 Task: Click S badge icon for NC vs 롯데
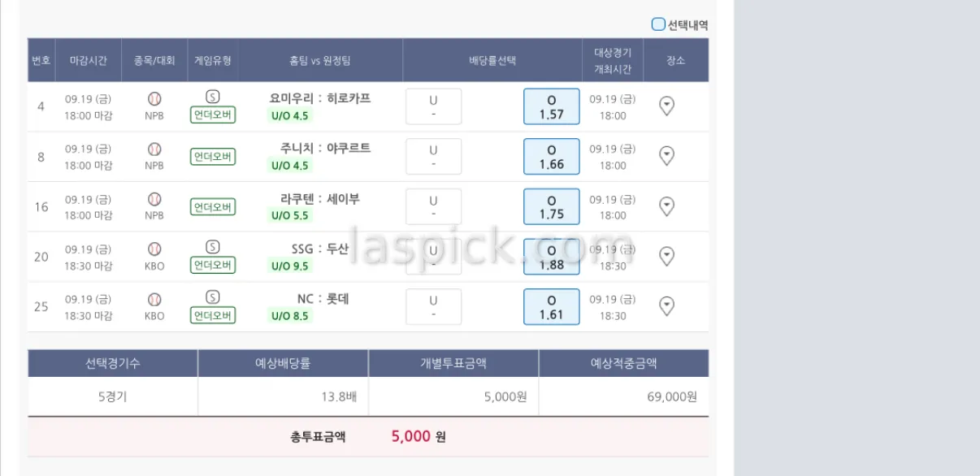tap(212, 297)
